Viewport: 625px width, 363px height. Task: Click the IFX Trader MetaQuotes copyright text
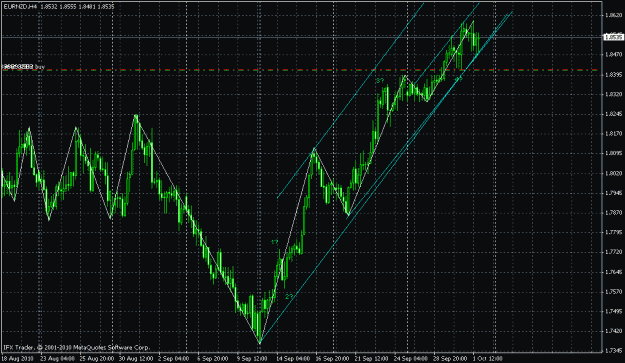[x=77, y=347]
